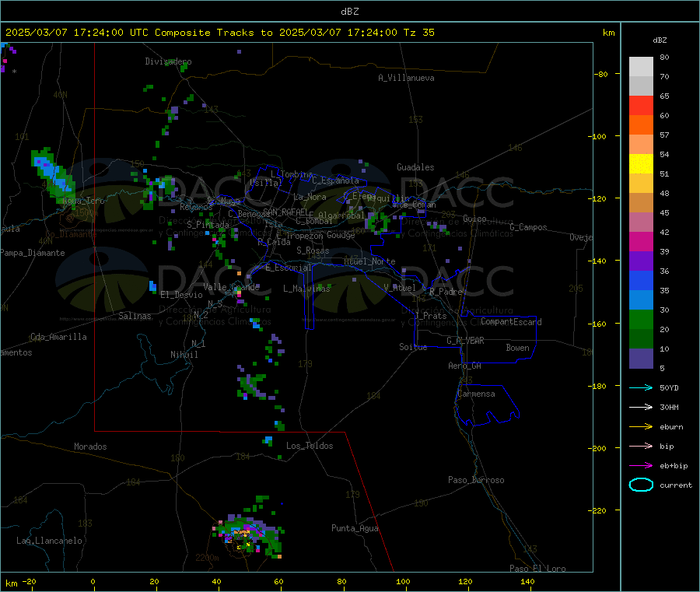This screenshot has height=592, width=700.
Task: Click the CompartEscard map label
Action: click(x=511, y=321)
